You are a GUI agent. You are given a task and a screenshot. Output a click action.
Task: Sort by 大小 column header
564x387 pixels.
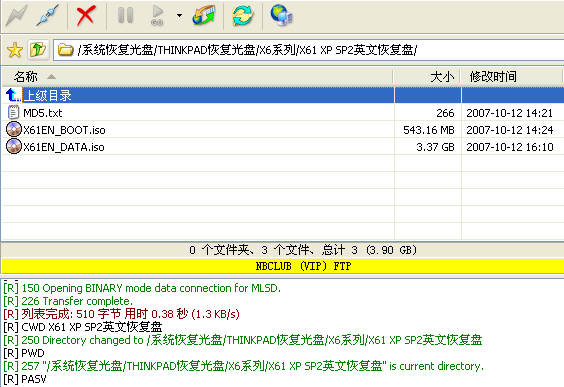pyautogui.click(x=427, y=77)
